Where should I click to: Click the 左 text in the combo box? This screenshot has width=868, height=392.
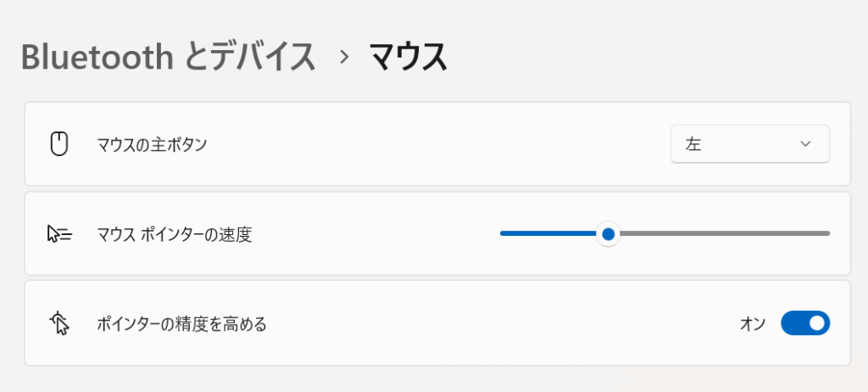pos(693,145)
